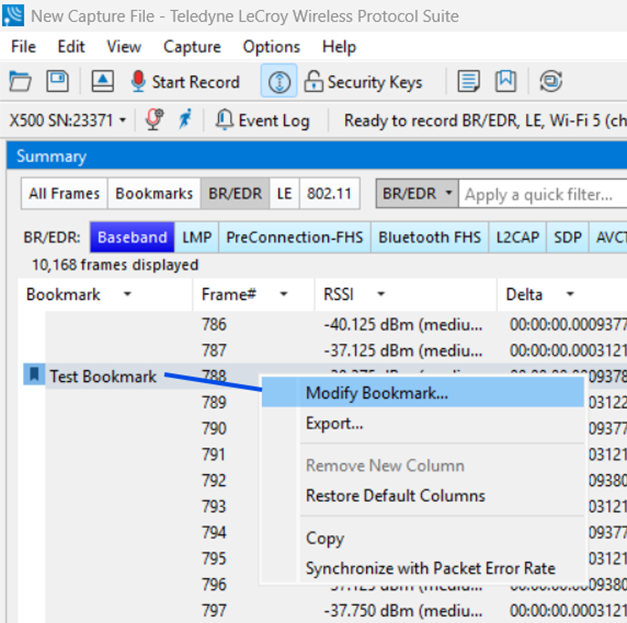Viewport: 627px width, 623px height.
Task: Open the Bookmark column dropdown arrow
Action: click(127, 294)
